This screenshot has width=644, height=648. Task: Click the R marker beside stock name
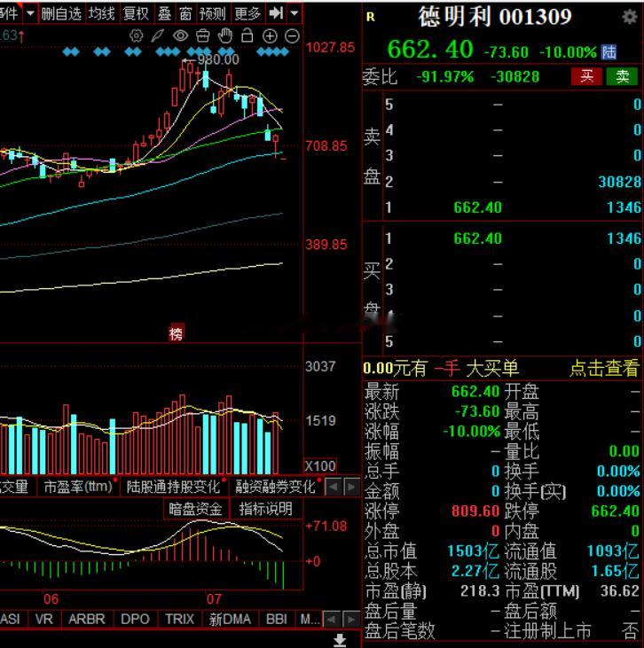tap(371, 17)
